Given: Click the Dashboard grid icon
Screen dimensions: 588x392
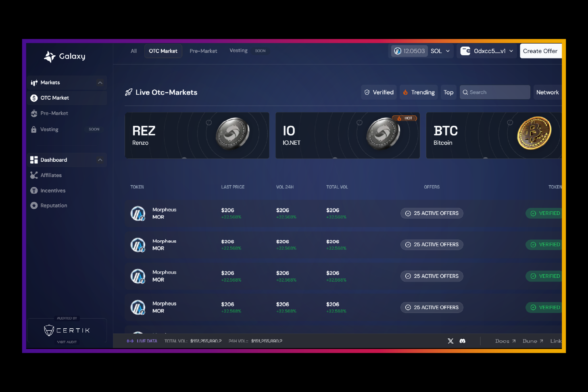Looking at the screenshot, I should tap(34, 160).
